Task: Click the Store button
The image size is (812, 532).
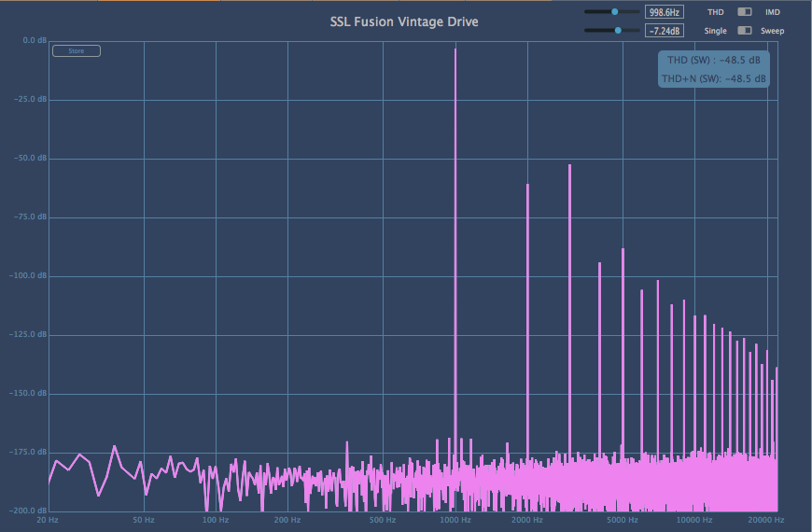Action: click(x=77, y=50)
